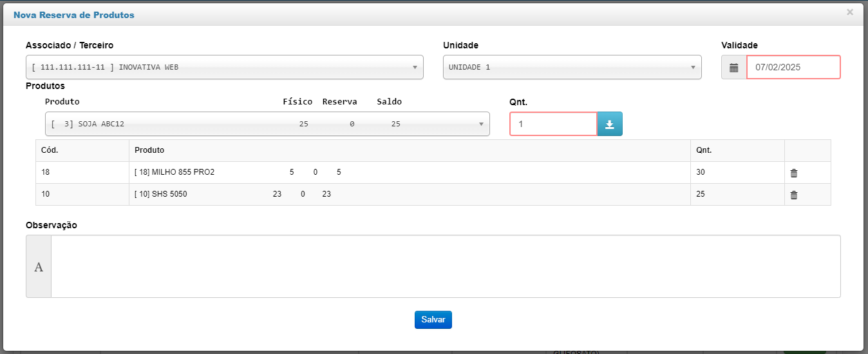Expand the Unidade dropdown
Image resolution: width=868 pixels, height=354 pixels.
click(x=572, y=67)
